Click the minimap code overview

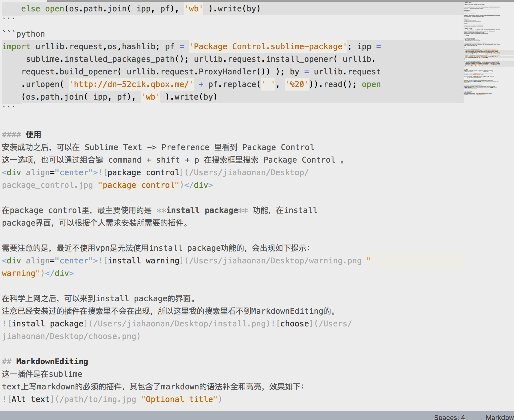(x=488, y=49)
